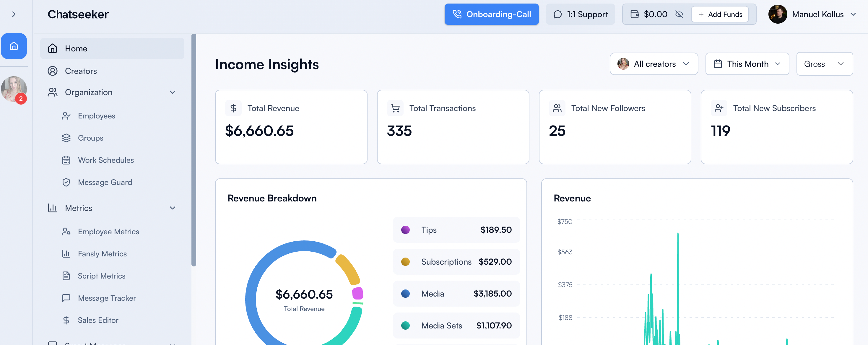Screen dimensions: 868x345
Task: Click the Organization people icon
Action: pos(53,92)
